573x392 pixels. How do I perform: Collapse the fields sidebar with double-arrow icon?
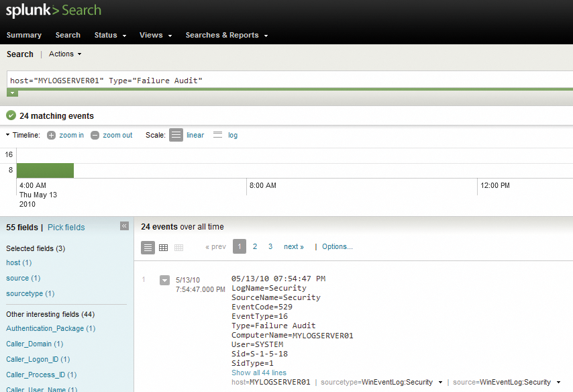coord(124,226)
